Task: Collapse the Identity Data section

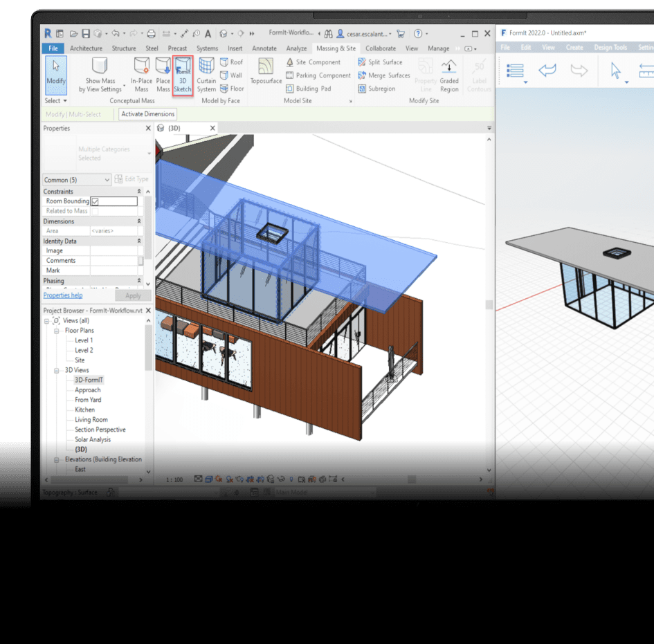Action: pos(139,241)
